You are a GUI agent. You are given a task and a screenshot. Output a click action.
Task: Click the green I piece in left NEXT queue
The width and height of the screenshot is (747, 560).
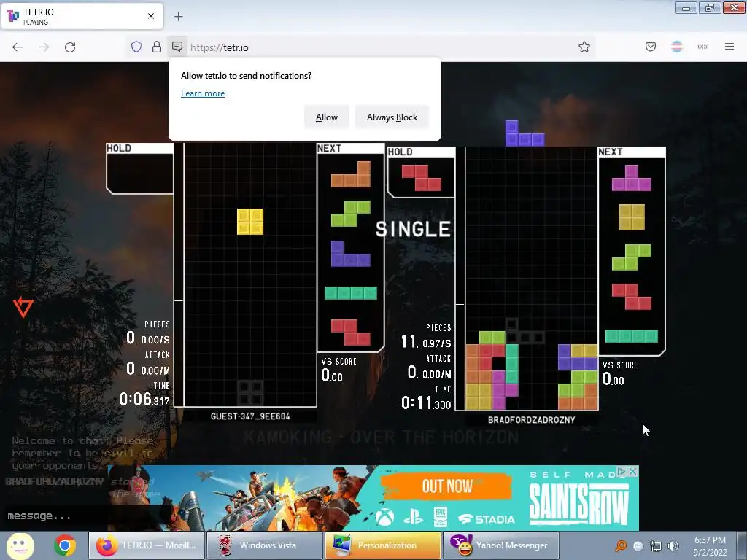point(351,293)
